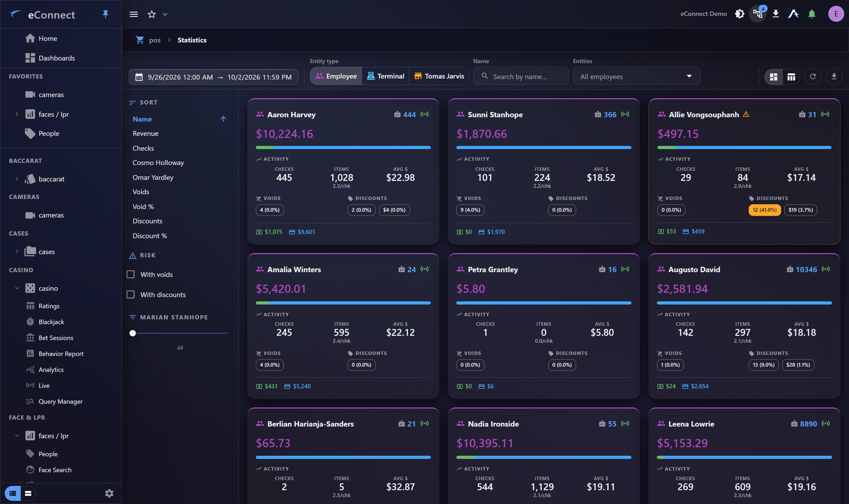849x504 pixels.
Task: Enable the With discounts checkbox
Action: [131, 294]
